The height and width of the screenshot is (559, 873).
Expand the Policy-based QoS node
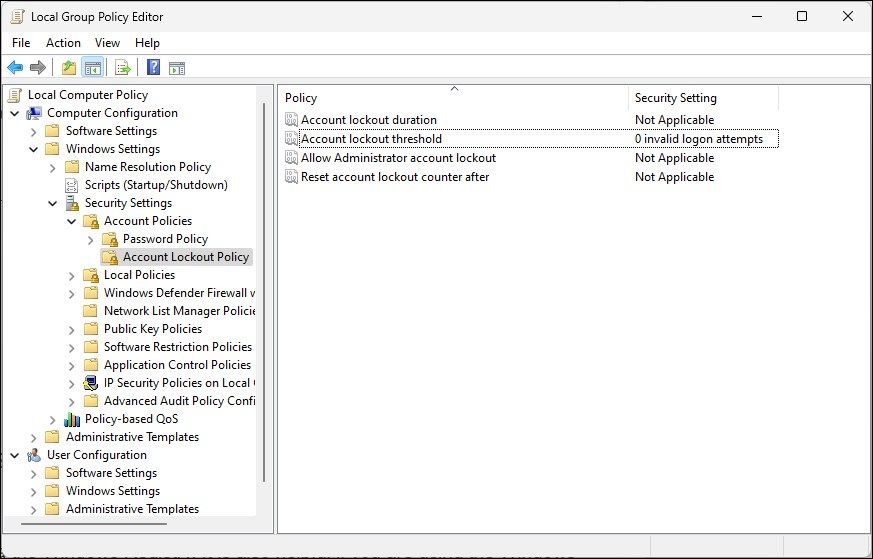pos(52,419)
